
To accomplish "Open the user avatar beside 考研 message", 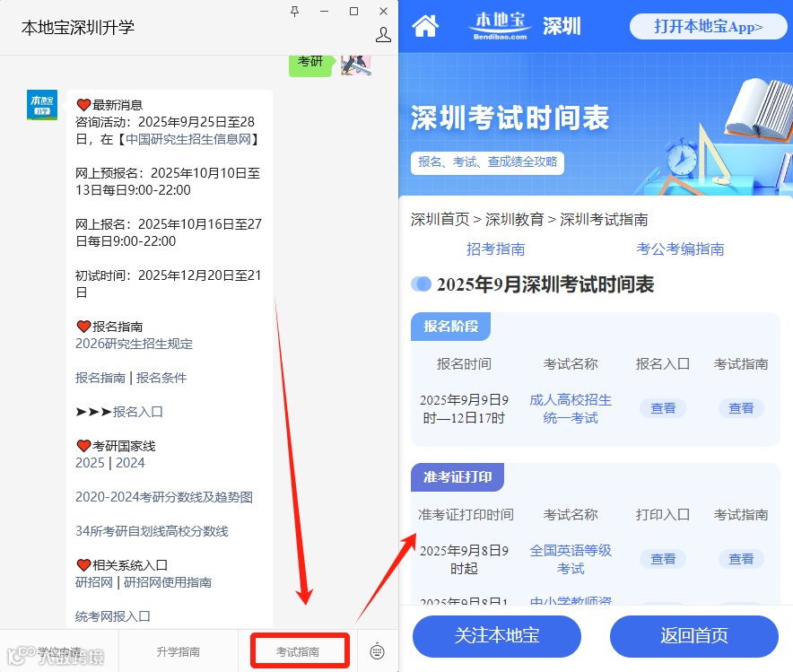I will click(x=356, y=65).
